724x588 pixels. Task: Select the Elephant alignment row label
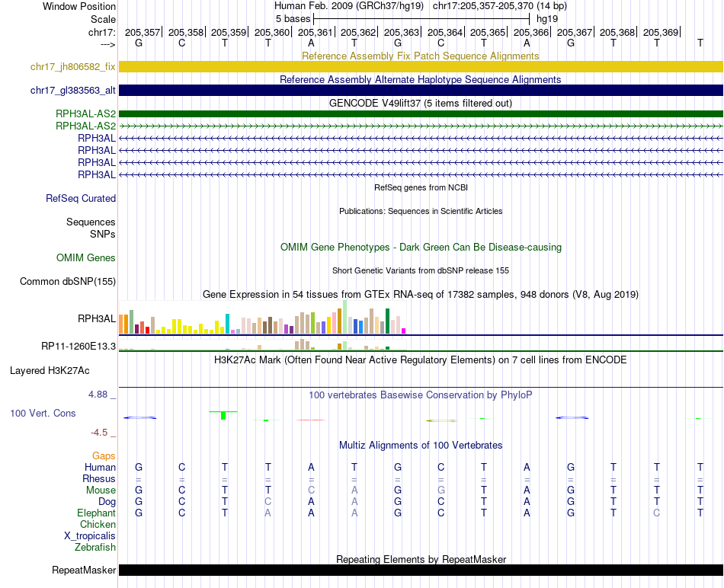point(97,513)
